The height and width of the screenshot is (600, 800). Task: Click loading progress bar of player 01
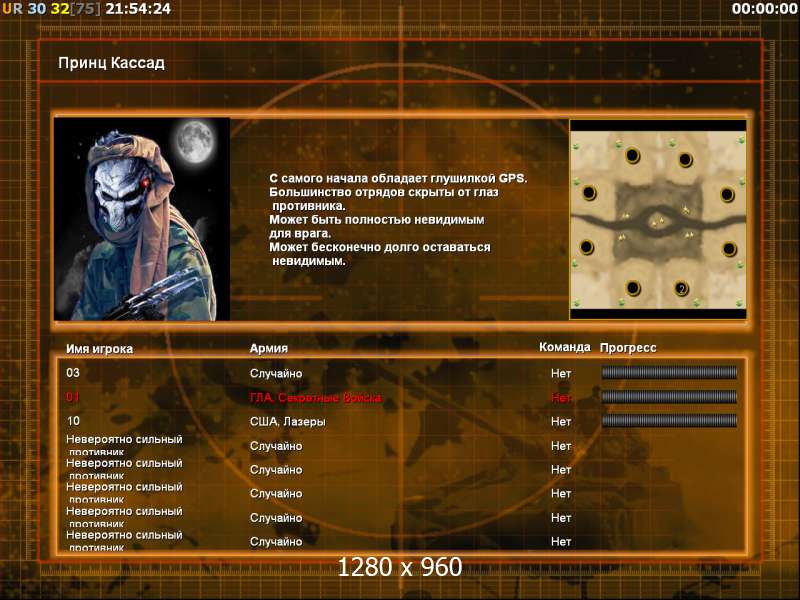coord(669,396)
